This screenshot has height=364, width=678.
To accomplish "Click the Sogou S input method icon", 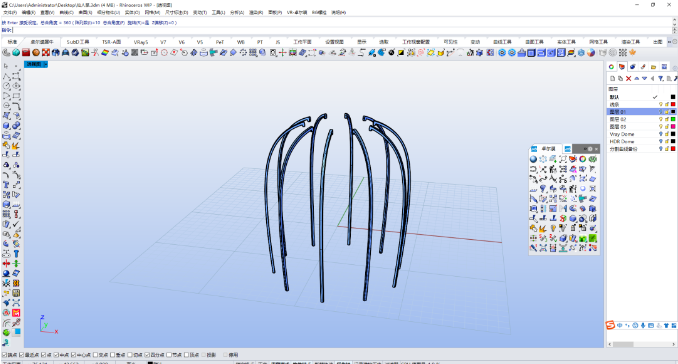I will click(x=610, y=325).
